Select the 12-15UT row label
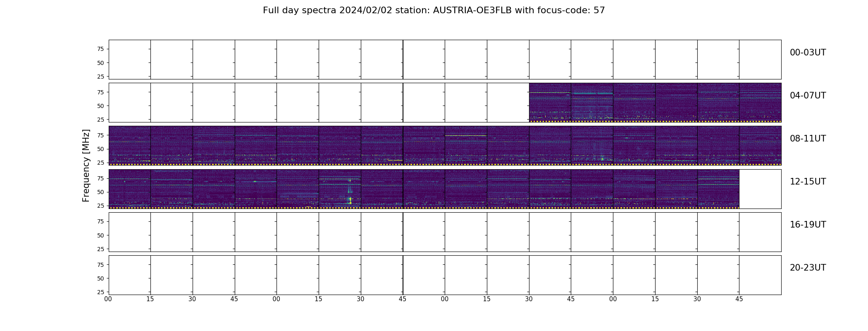The width and height of the screenshot is (868, 331). coord(808,182)
